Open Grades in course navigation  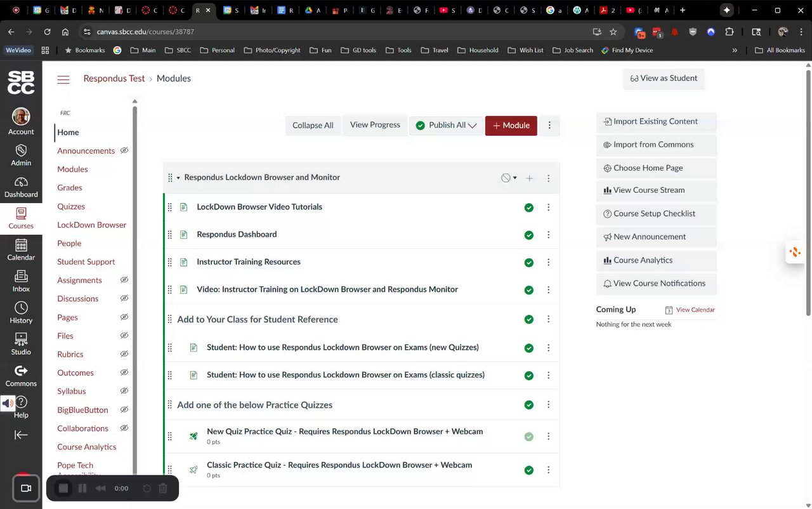[x=70, y=188]
